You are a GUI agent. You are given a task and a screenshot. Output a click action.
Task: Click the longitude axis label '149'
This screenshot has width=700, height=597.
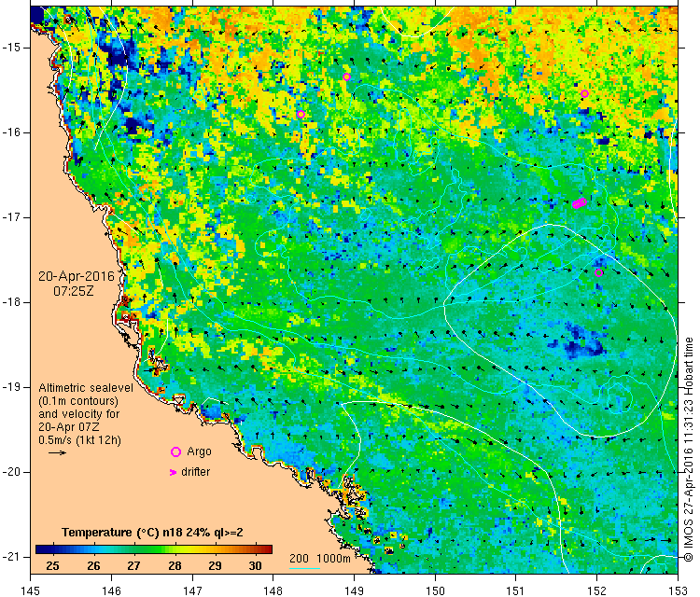tap(354, 590)
